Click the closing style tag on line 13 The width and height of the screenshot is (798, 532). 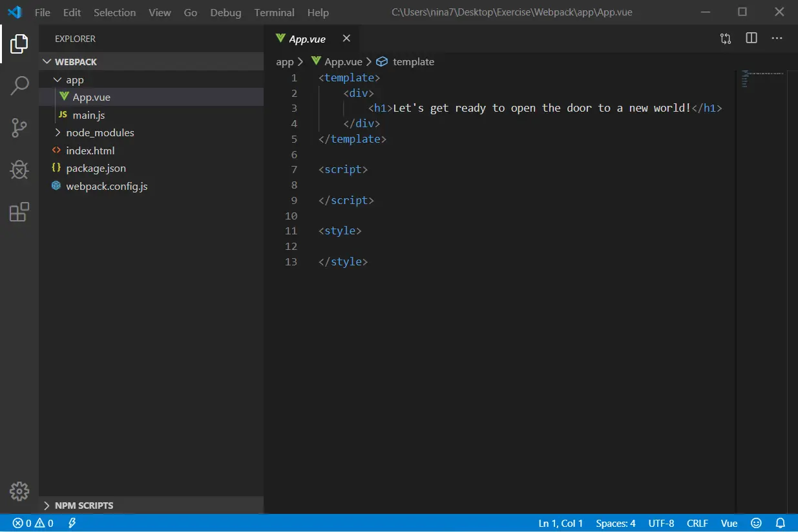coord(343,261)
